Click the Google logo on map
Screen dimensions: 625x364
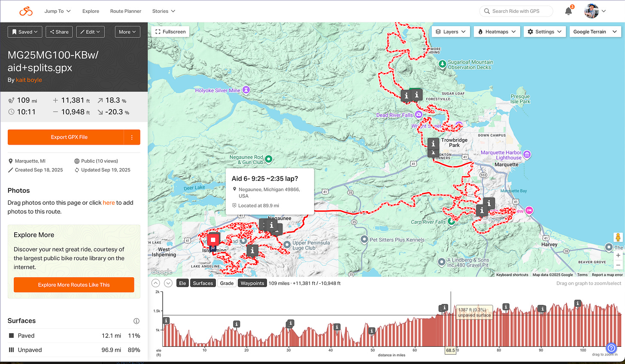(162, 272)
